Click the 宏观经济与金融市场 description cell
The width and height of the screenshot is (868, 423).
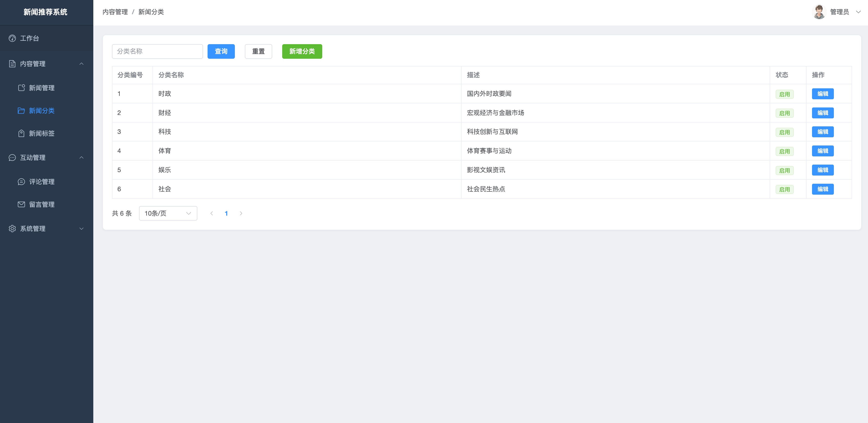[x=616, y=113]
